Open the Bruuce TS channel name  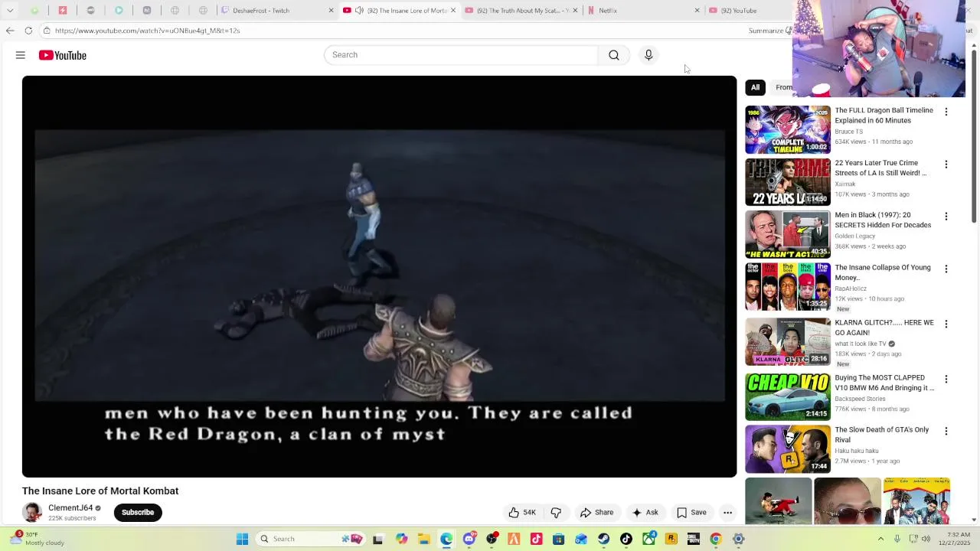click(x=848, y=132)
